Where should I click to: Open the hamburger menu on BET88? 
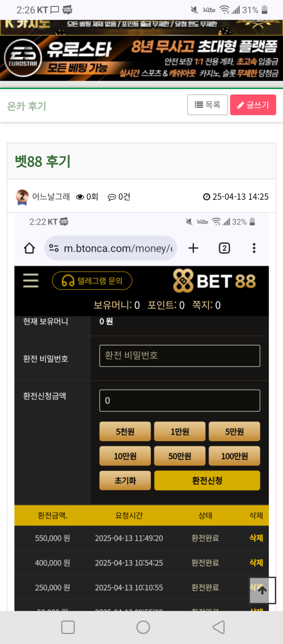31,281
